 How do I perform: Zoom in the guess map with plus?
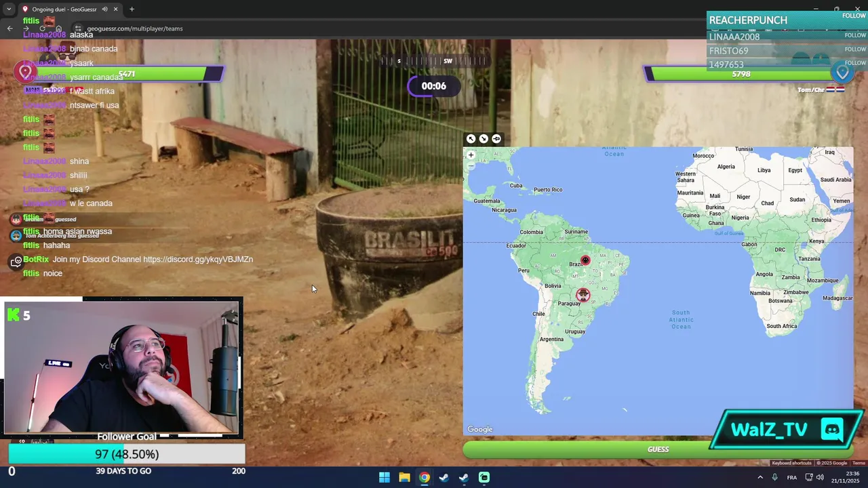pyautogui.click(x=471, y=155)
